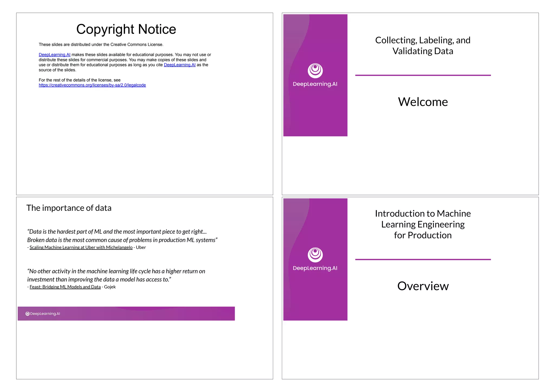Follow the 'Scaling Machine Learning at Uber with Michelangelo' link
Image resolution: width=555 pixels, height=392 pixels.
81,247
